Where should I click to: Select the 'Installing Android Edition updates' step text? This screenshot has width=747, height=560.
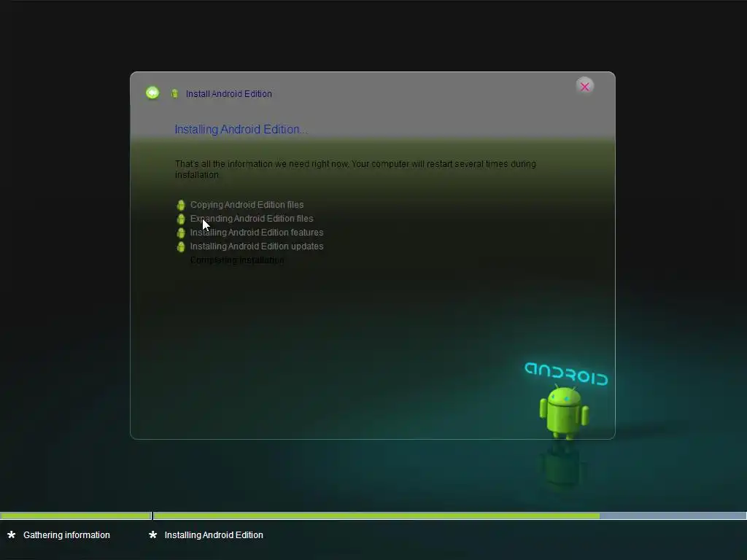[x=257, y=246]
